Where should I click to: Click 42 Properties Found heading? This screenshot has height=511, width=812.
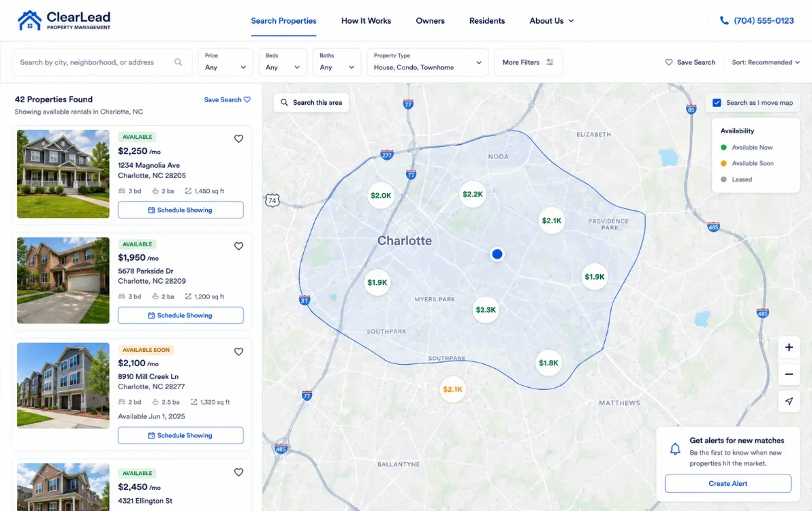53,99
